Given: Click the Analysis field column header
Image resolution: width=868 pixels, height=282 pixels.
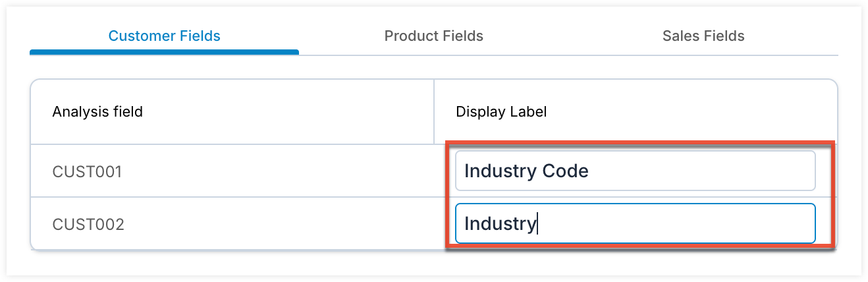Looking at the screenshot, I should pyautogui.click(x=97, y=112).
